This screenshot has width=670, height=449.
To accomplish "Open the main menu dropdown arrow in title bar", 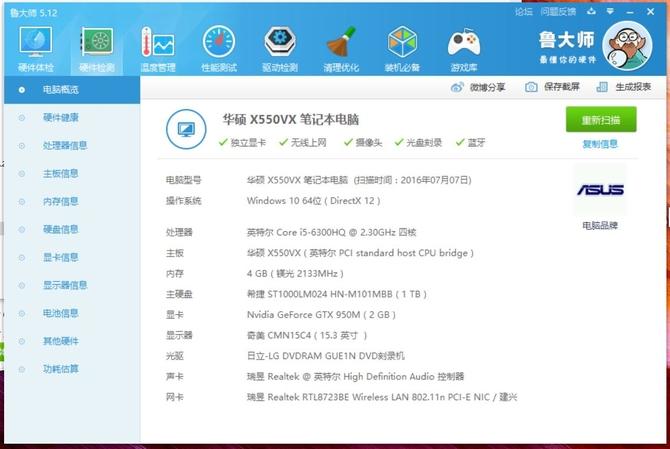I will (x=610, y=12).
